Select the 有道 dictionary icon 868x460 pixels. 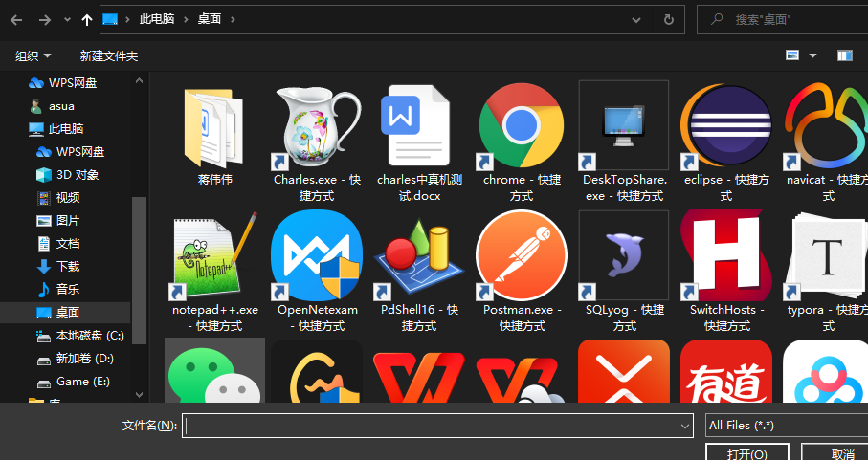point(726,371)
